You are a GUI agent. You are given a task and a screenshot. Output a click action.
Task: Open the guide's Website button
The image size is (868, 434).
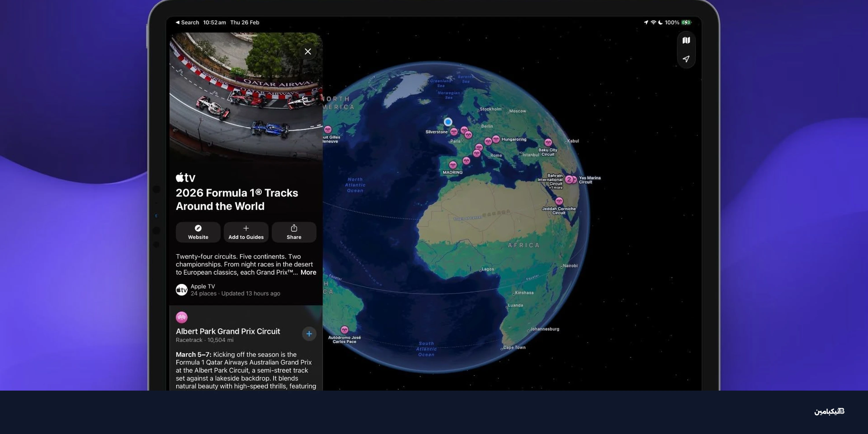tap(198, 232)
